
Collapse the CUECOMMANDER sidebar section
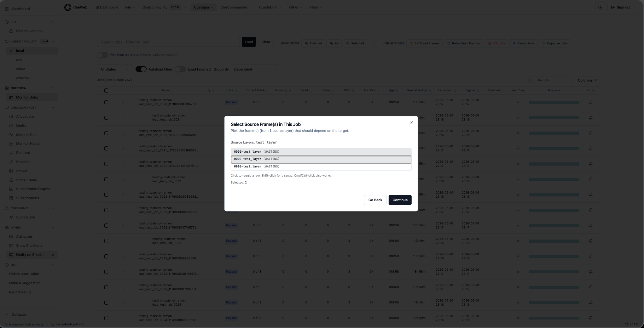pyautogui.click(x=53, y=108)
